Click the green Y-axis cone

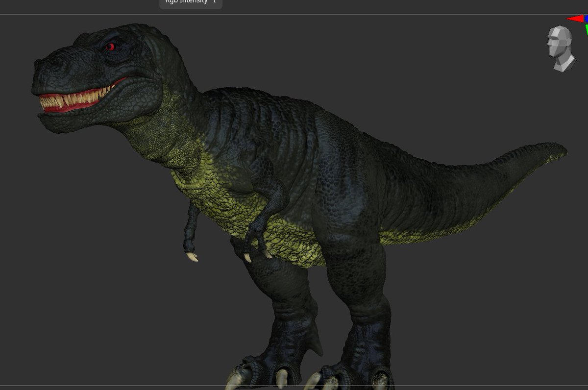586,29
